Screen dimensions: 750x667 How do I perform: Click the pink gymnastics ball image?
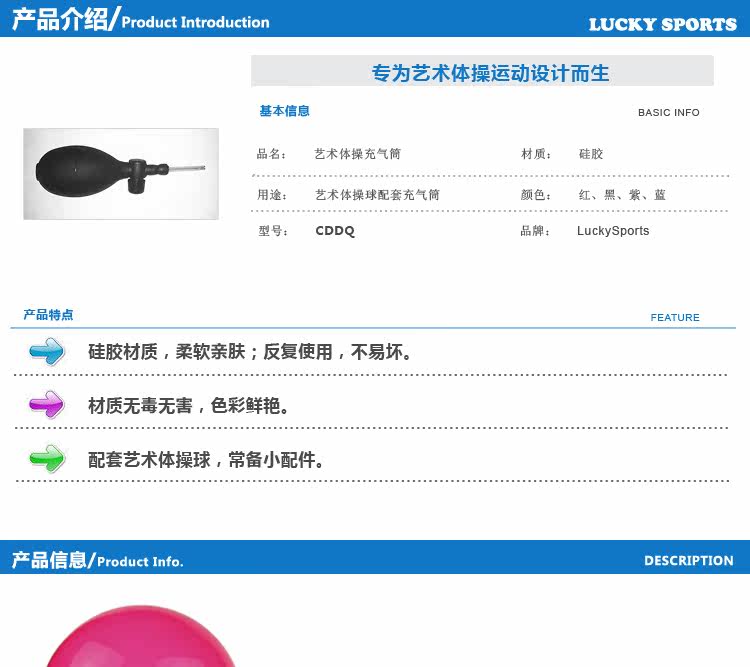[x=141, y=636]
